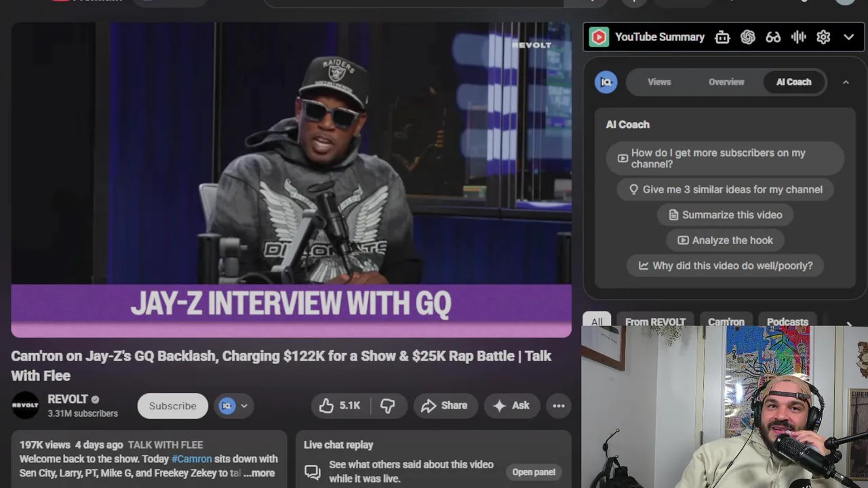The height and width of the screenshot is (488, 868).
Task: Switch to the Views tab
Action: click(x=659, y=82)
